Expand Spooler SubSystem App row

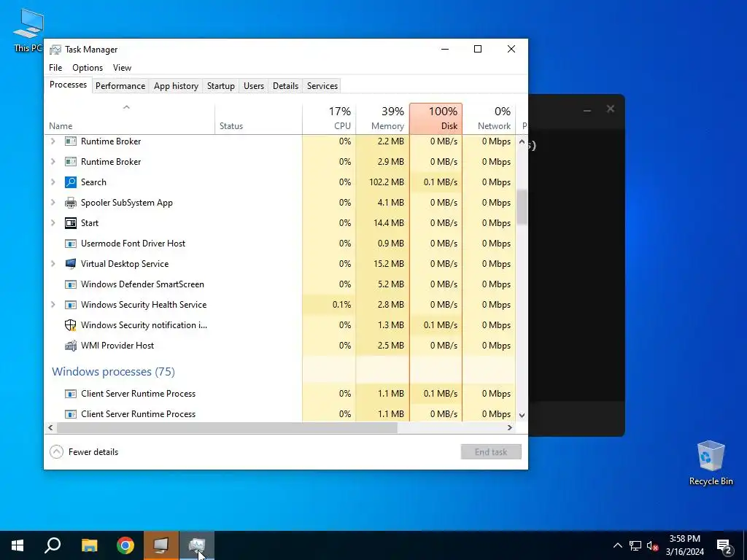coord(53,203)
